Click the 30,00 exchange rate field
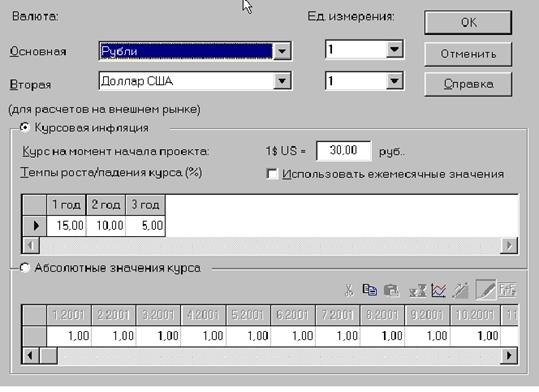Image resolution: width=539 pixels, height=392 pixels. click(344, 151)
